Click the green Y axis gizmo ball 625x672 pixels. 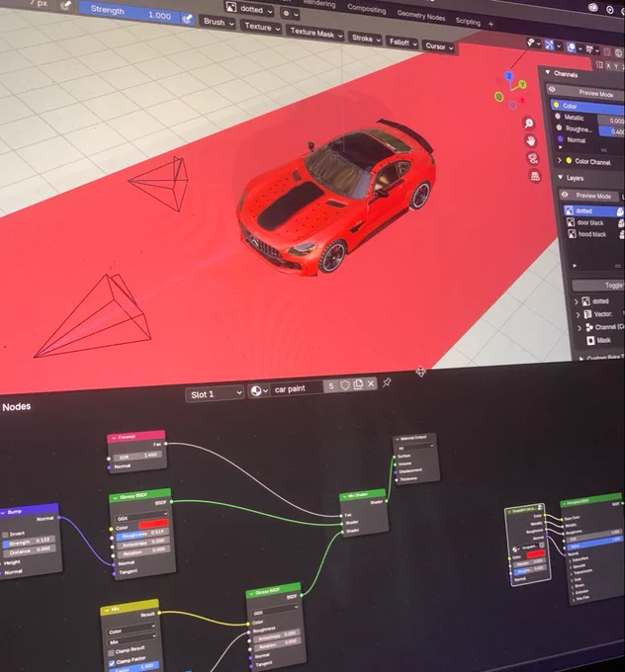pos(522,85)
